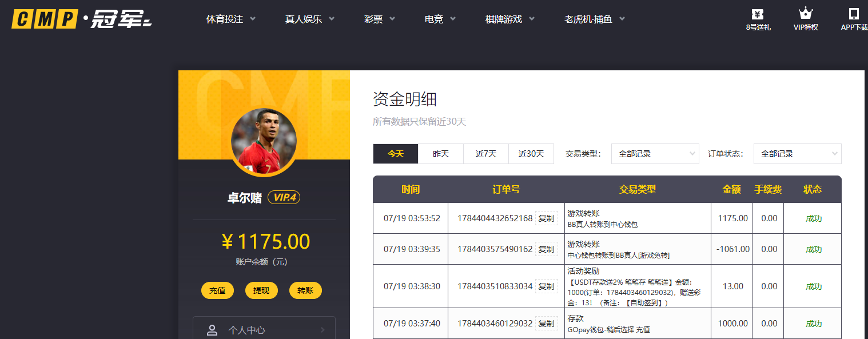Click the 时间 column header
The width and height of the screenshot is (868, 339).
pos(411,189)
